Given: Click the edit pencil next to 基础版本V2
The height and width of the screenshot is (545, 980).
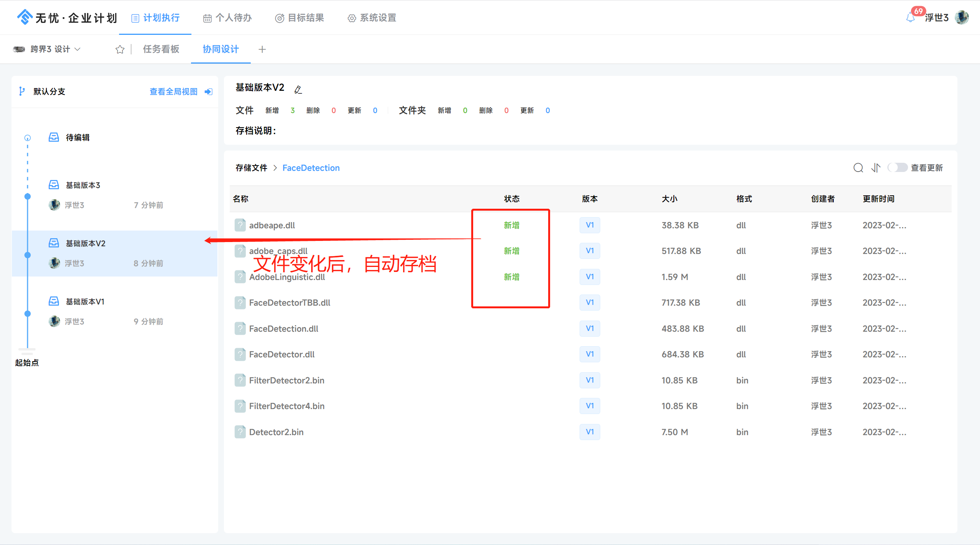Looking at the screenshot, I should (x=298, y=90).
